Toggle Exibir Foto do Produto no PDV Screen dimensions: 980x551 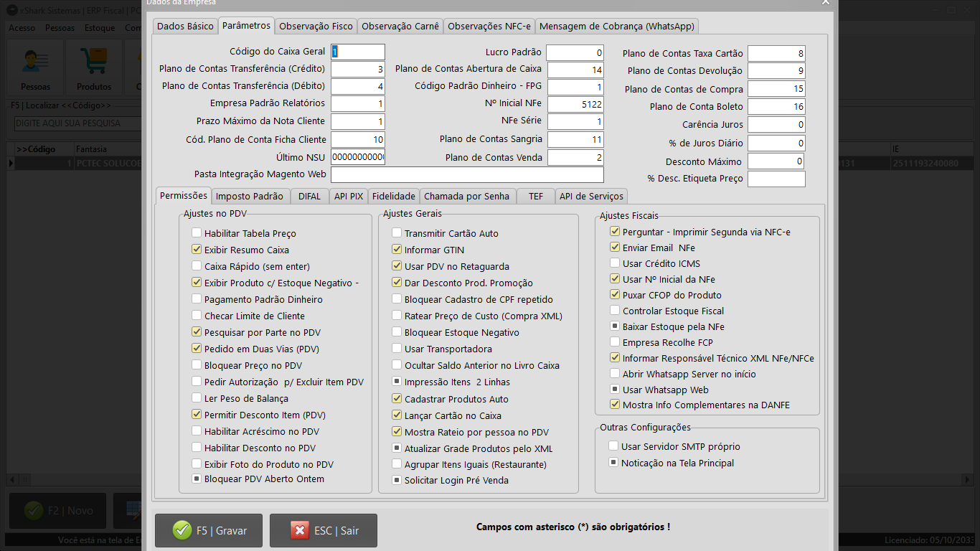click(197, 464)
